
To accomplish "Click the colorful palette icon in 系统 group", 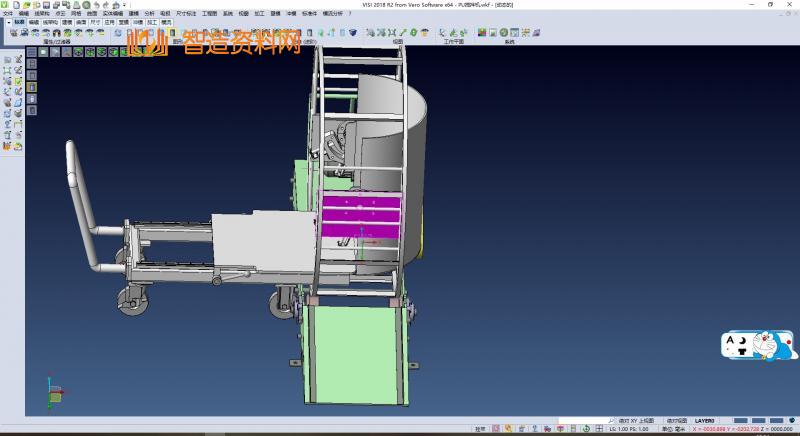I will click(482, 33).
